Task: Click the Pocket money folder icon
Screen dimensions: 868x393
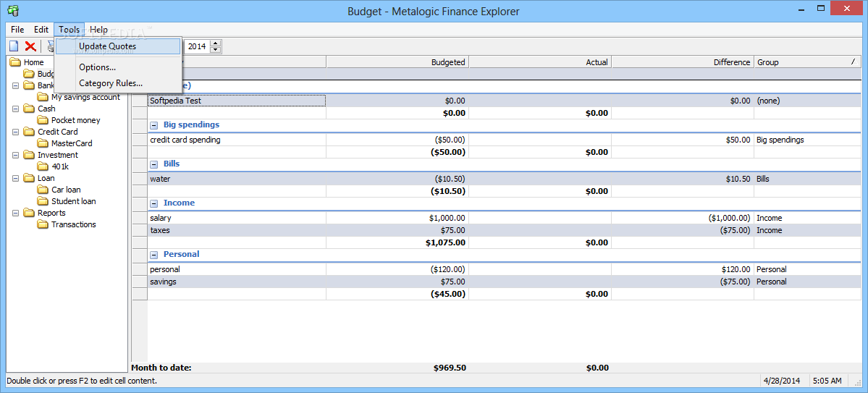Action: (x=43, y=120)
